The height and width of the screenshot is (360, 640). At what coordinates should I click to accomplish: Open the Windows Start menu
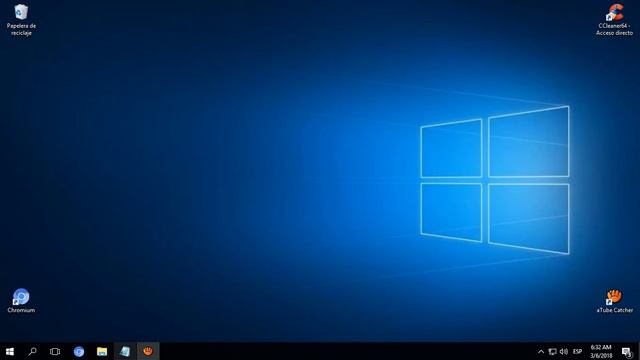point(10,351)
